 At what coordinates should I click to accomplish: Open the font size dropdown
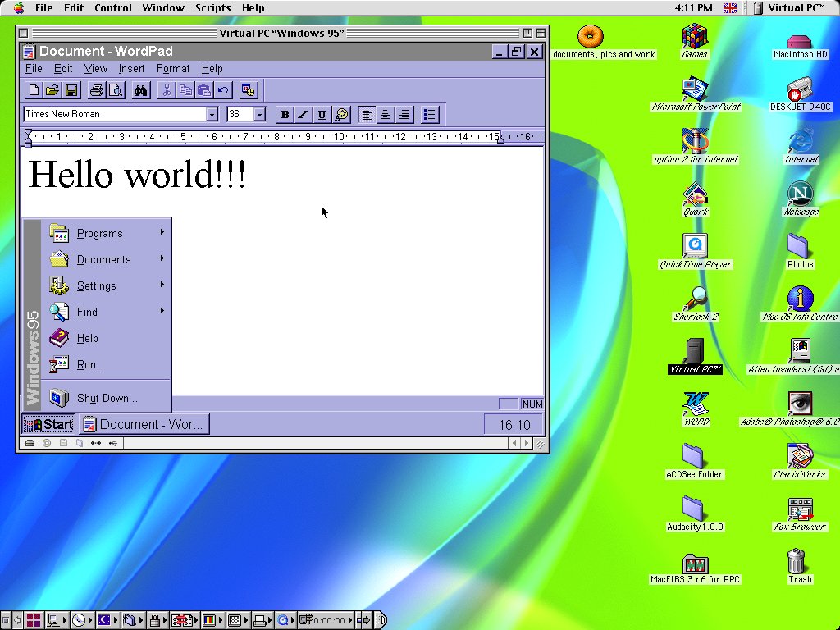[260, 114]
